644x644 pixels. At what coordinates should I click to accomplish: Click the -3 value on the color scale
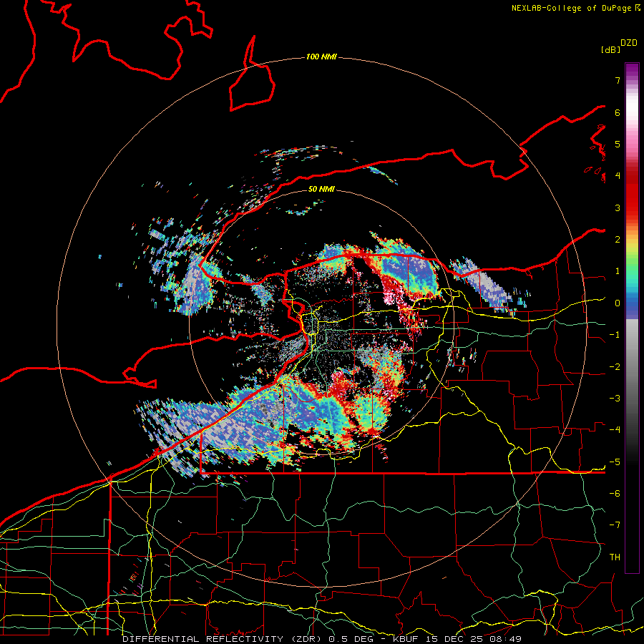615,399
